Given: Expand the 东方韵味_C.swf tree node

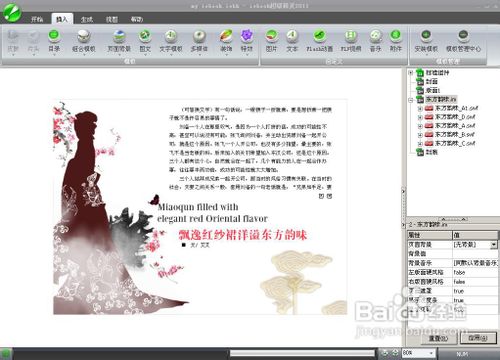Looking at the screenshot, I should [x=420, y=144].
